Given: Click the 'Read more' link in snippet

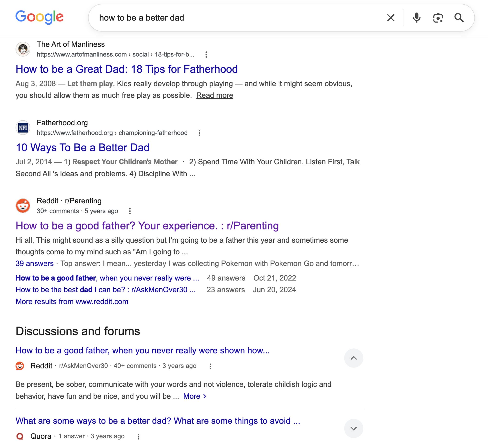Looking at the screenshot, I should [x=214, y=95].
